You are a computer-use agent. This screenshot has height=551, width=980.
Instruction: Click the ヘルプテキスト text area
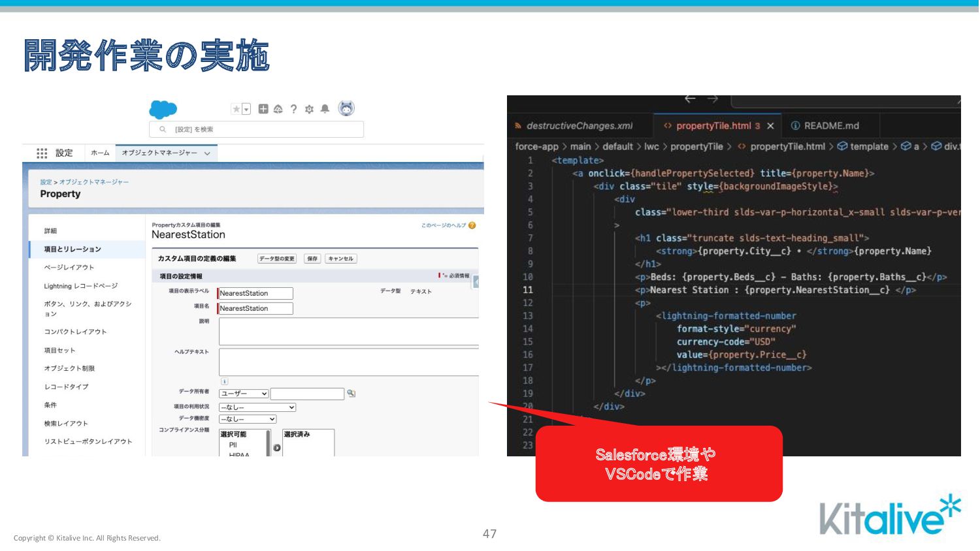click(349, 362)
